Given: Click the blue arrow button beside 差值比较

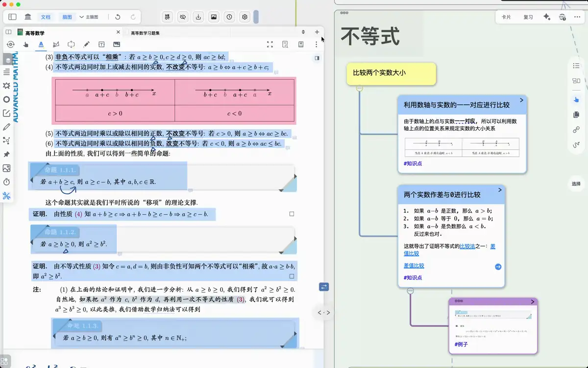Looking at the screenshot, I should coord(498,267).
